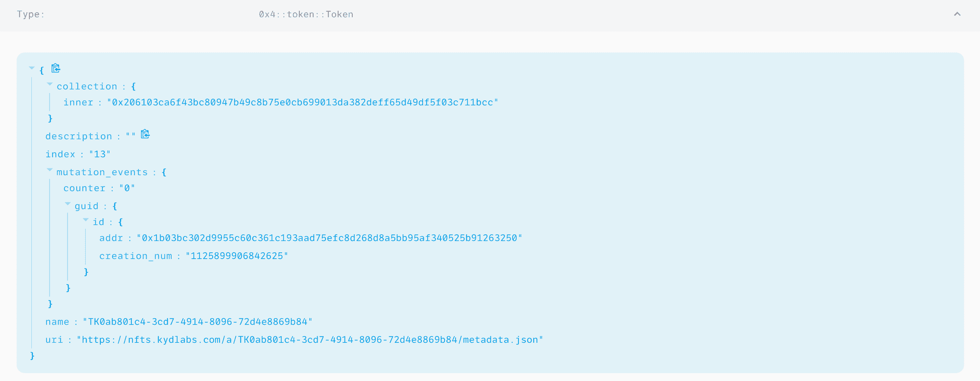980x381 pixels.
Task: Click the counter value "0"
Action: tap(127, 188)
